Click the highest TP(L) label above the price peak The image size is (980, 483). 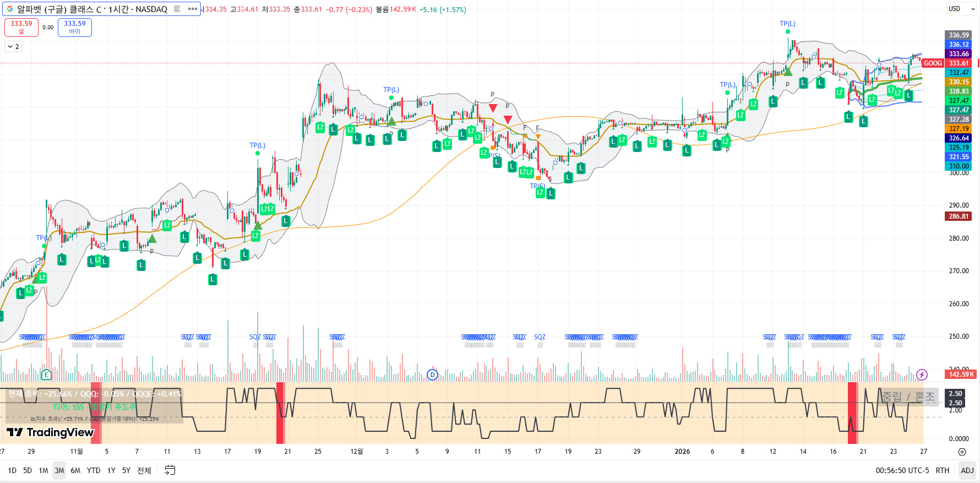click(x=787, y=24)
